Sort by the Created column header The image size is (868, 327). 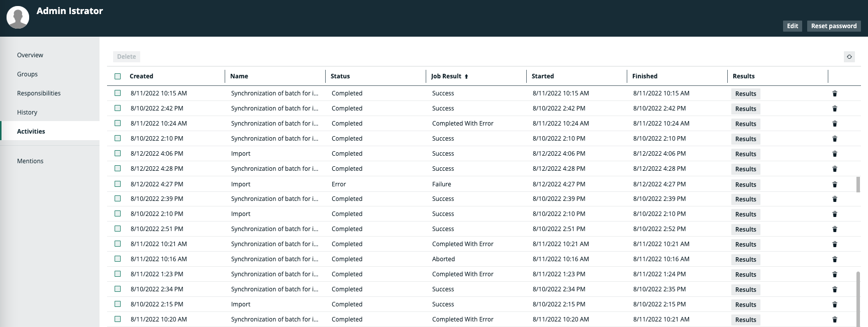point(141,76)
